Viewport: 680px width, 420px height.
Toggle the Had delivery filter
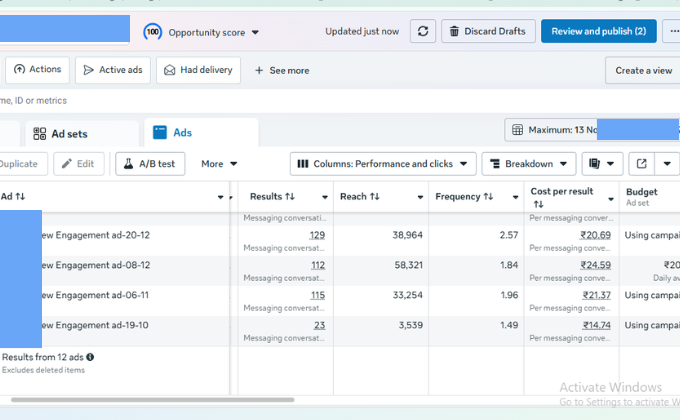click(198, 70)
